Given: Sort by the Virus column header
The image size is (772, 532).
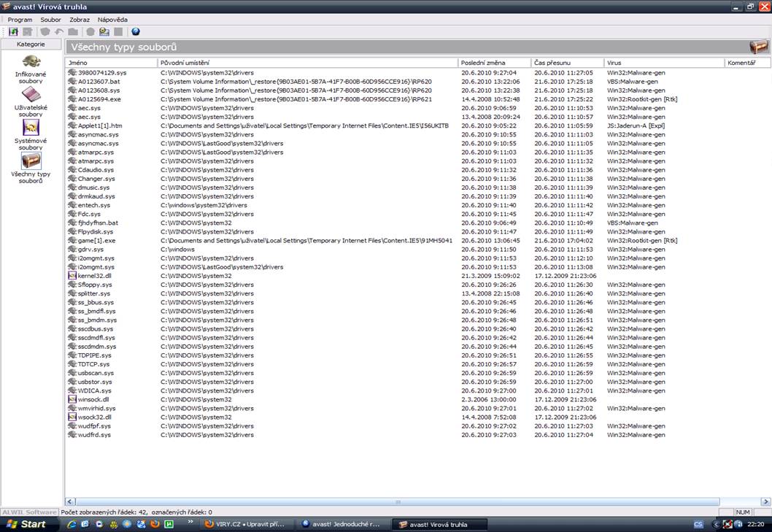Looking at the screenshot, I should click(663, 63).
